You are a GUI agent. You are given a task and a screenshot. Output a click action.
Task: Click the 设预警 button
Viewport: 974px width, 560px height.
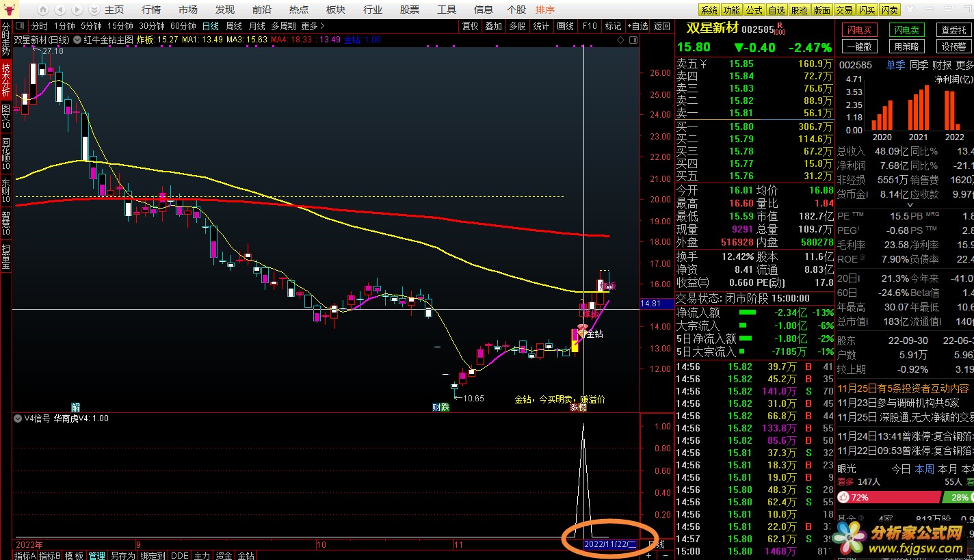[x=953, y=46]
